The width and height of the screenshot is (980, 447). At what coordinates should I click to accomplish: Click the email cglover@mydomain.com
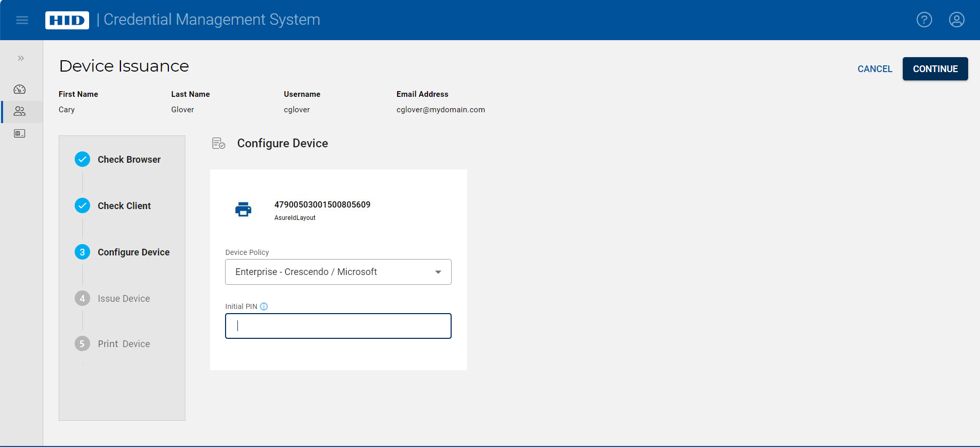pos(441,110)
